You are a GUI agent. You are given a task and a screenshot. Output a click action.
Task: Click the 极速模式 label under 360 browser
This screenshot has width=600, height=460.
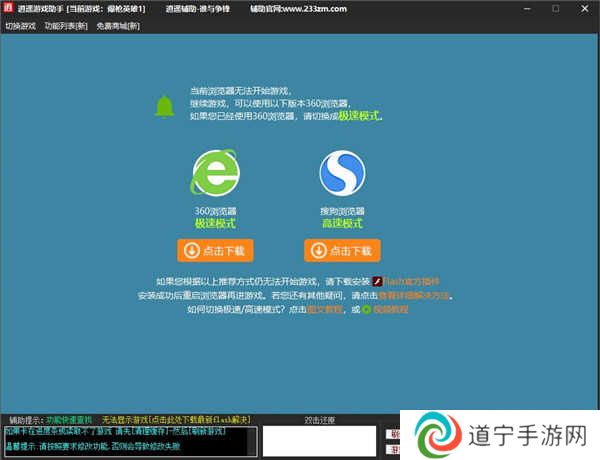coord(215,223)
